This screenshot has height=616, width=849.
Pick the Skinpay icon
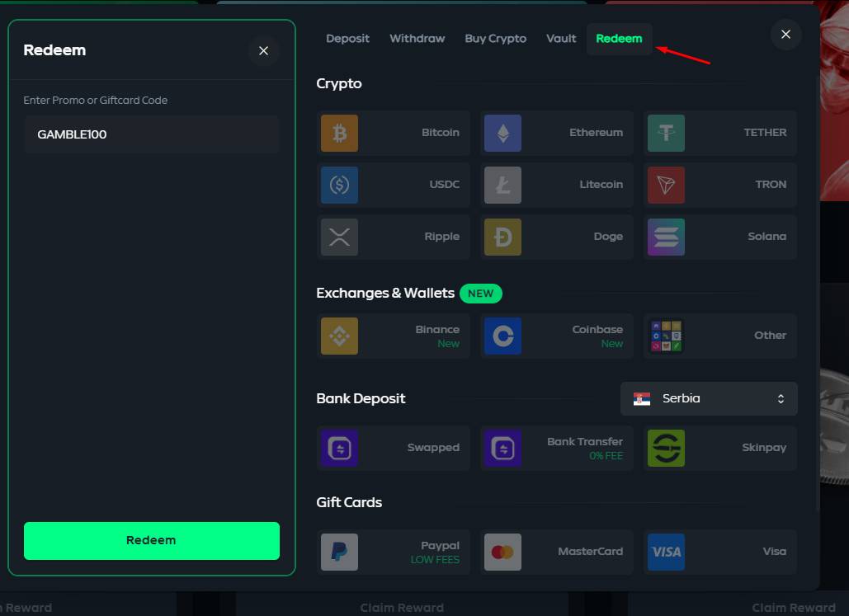pyautogui.click(x=666, y=449)
